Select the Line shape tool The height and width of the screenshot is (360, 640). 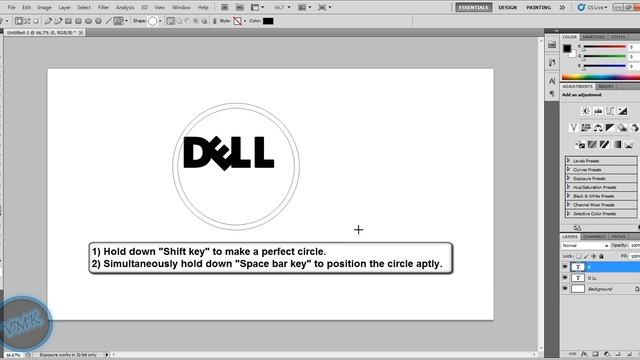[108, 21]
